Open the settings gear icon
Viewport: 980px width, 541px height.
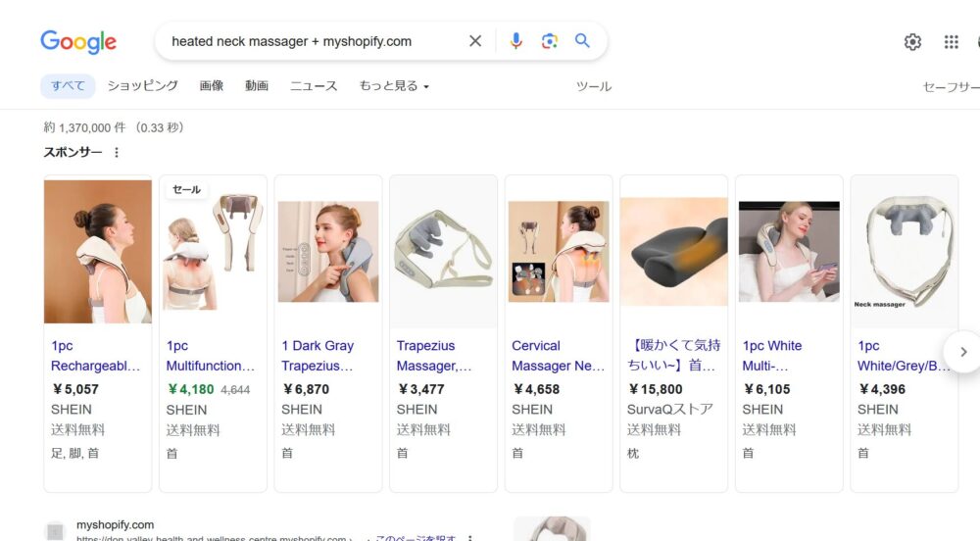(x=912, y=41)
